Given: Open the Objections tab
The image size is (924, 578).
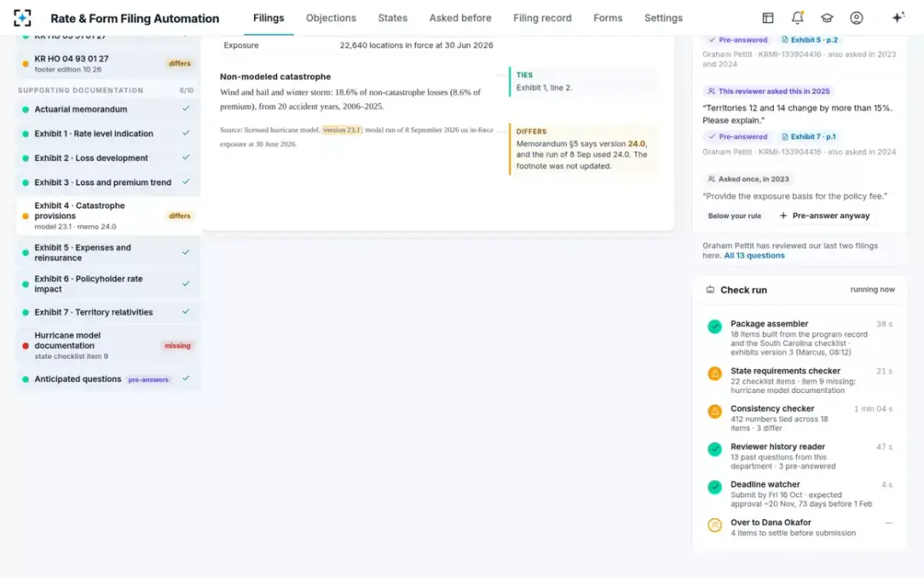Looking at the screenshot, I should [x=331, y=18].
